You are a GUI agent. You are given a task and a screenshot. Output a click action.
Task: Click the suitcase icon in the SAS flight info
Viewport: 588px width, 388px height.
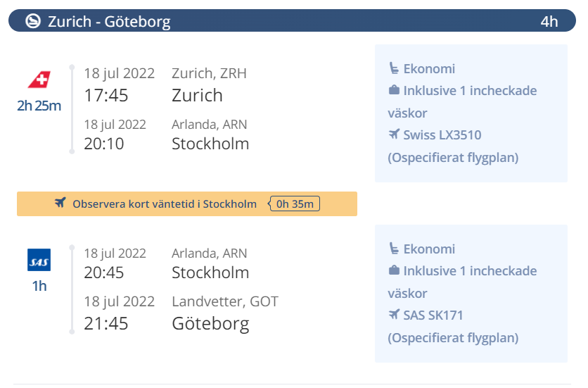(393, 271)
